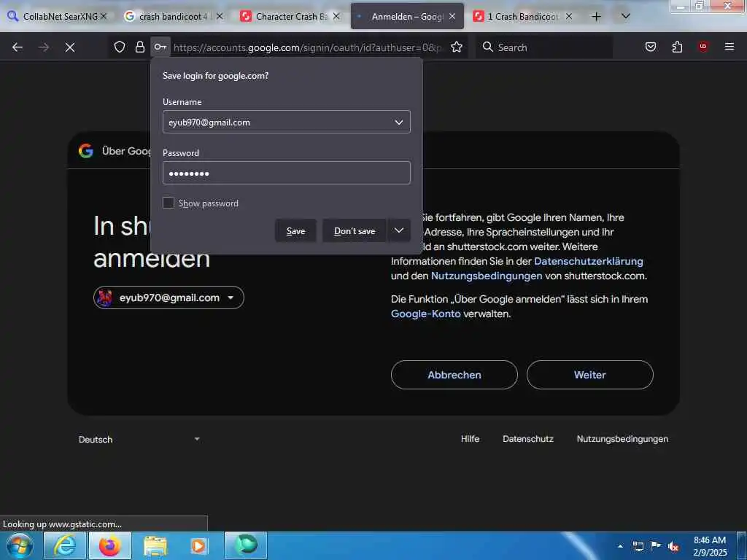This screenshot has height=560, width=747.
Task: Open the Extensions puzzle icon
Action: click(x=677, y=47)
